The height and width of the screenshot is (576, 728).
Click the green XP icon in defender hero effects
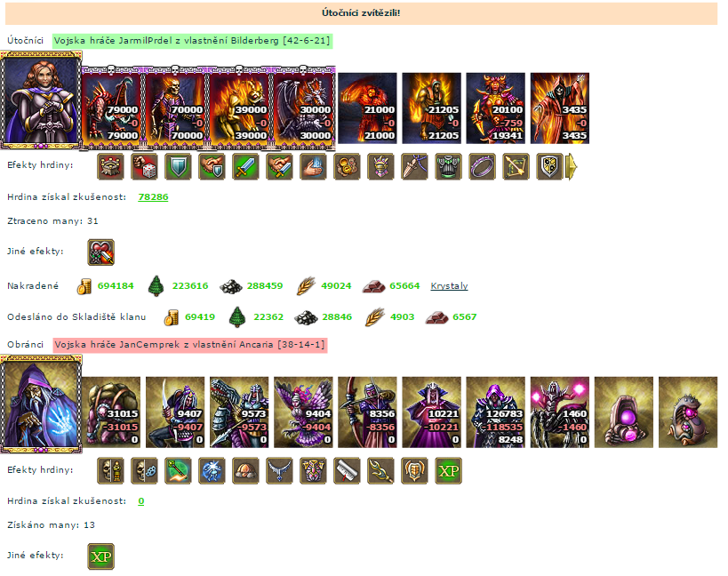pyautogui.click(x=449, y=470)
